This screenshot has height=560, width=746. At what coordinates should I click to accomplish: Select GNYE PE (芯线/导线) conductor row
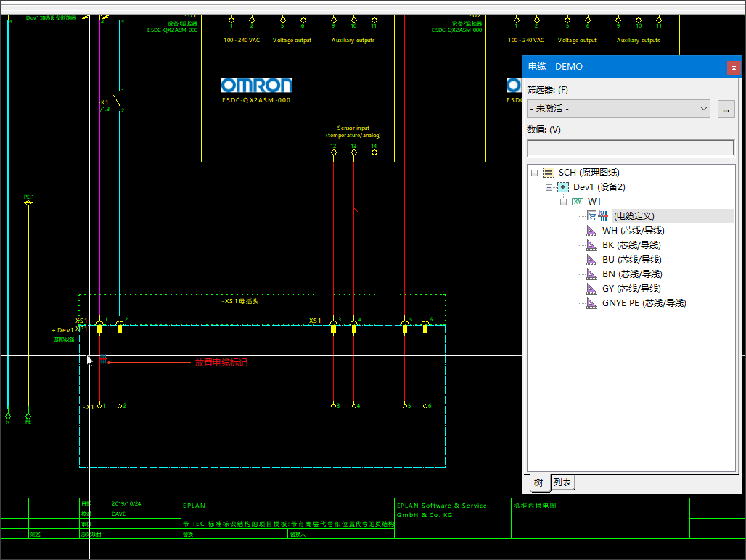644,303
